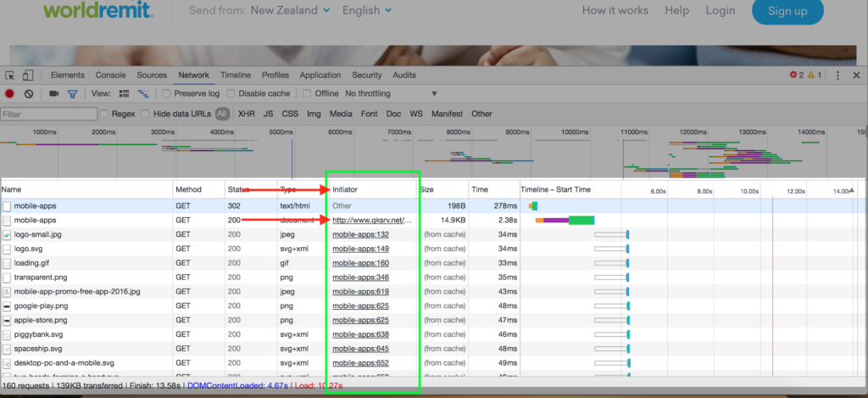Filter requests by Font
The height and width of the screenshot is (398, 868).
point(370,114)
